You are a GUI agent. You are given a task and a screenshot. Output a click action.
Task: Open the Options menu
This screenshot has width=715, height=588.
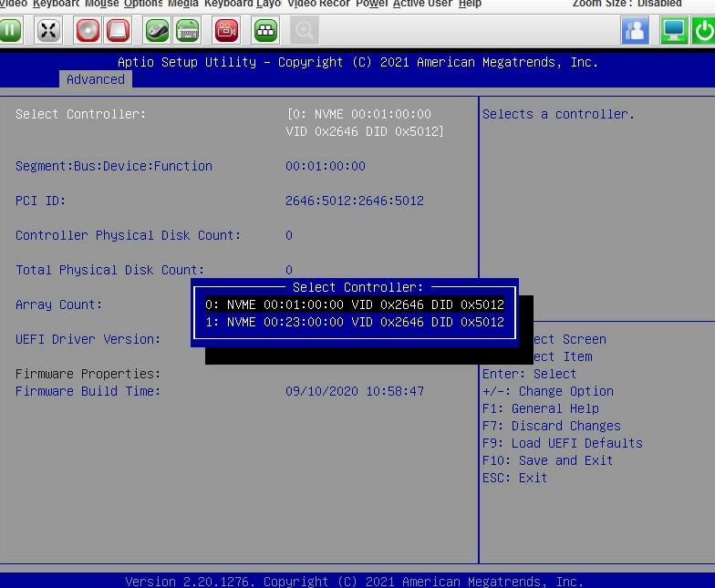click(x=143, y=4)
